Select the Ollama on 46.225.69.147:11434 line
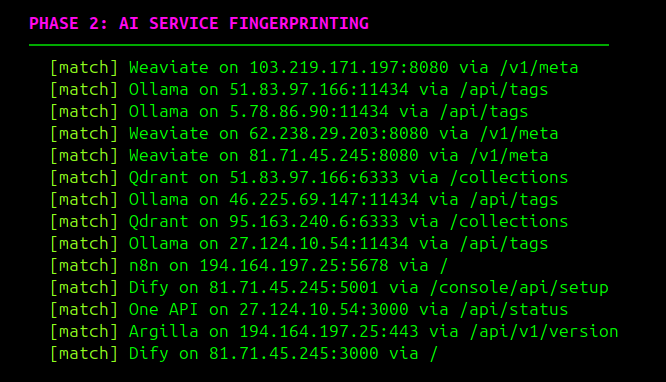 coord(304,200)
